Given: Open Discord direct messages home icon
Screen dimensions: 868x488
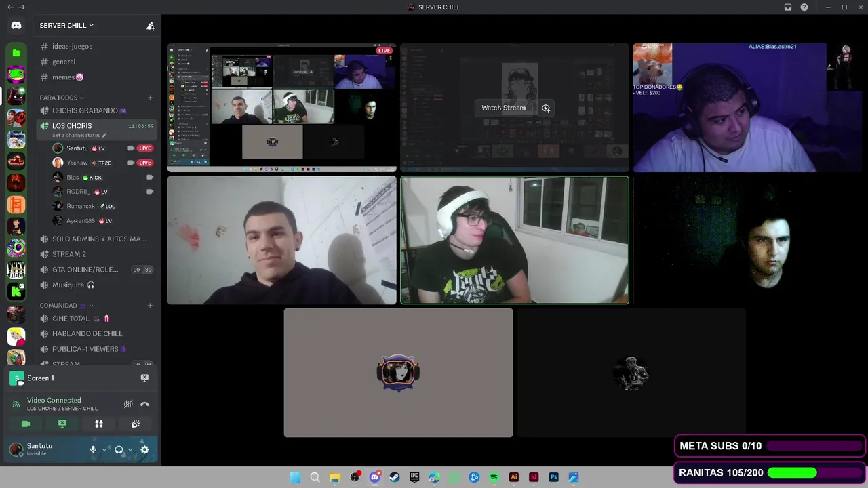Looking at the screenshot, I should (16, 25).
